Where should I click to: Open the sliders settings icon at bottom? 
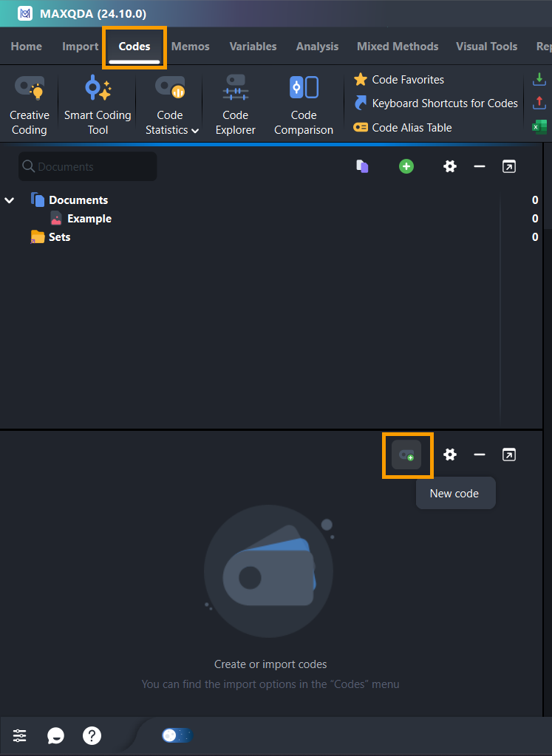tap(20, 735)
